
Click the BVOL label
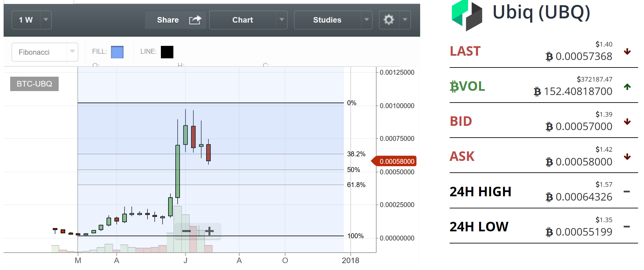tap(467, 87)
